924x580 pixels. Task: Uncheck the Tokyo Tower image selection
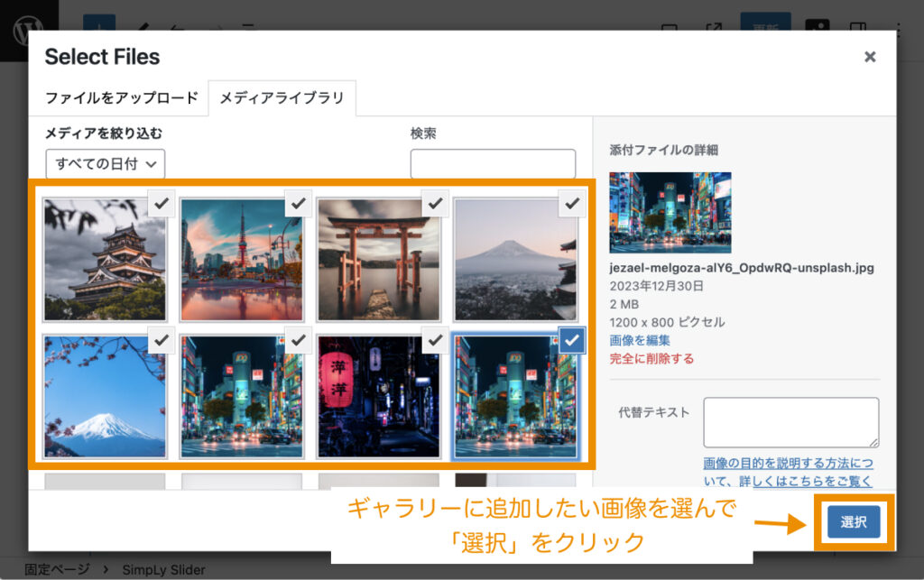[x=298, y=204]
